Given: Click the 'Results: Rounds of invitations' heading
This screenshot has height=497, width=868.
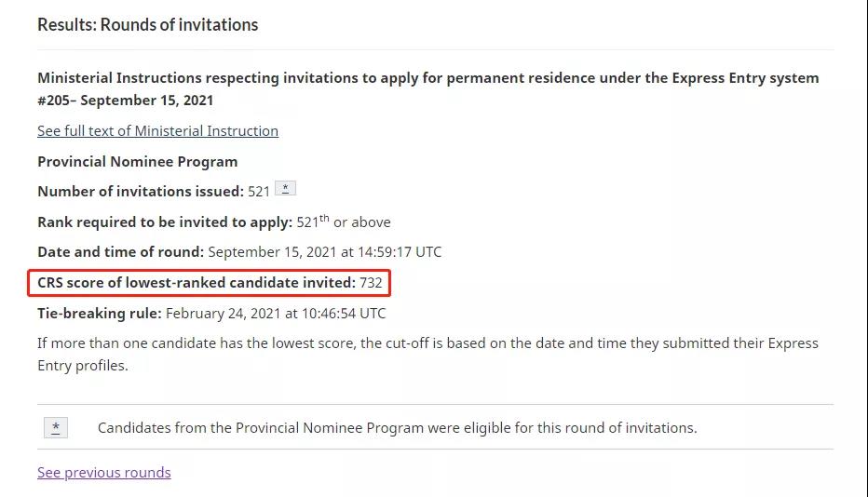Looking at the screenshot, I should (x=148, y=25).
